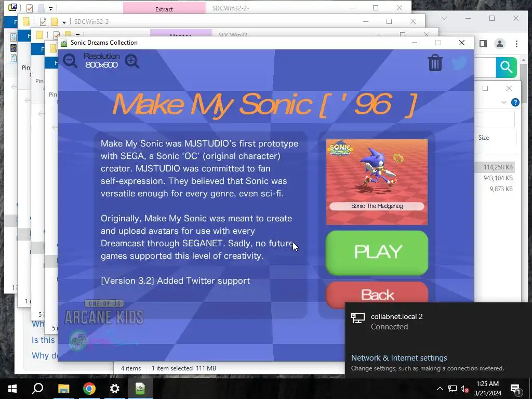Viewport: 532px width, 399px height.
Task: Click the Arcane Kids logo
Action: tap(104, 313)
